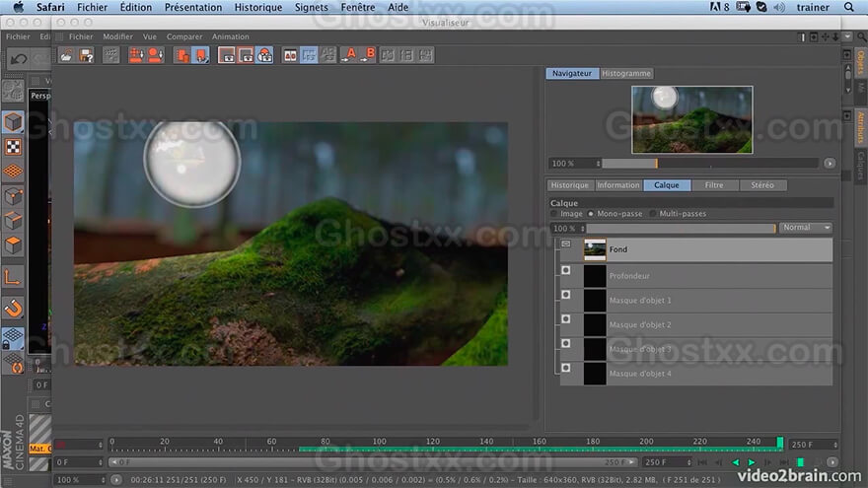868x488 pixels.
Task: Select the Profondeur layer row
Action: (696, 275)
